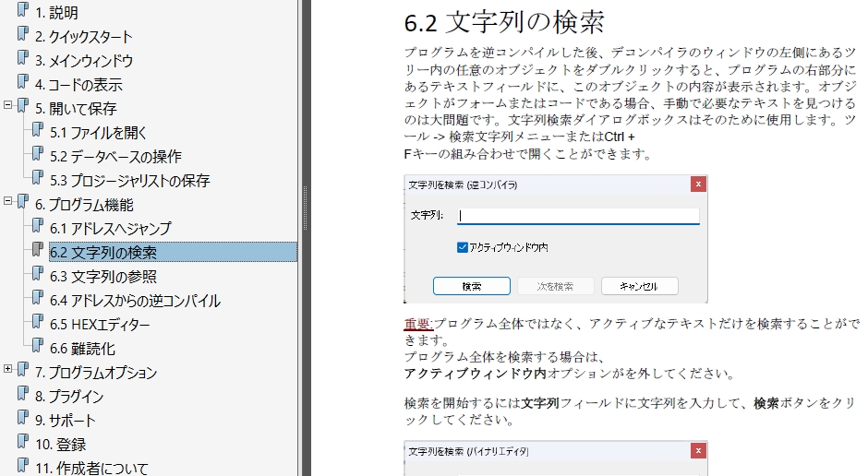Screen dimensions: 868x476
Task: Open the 8. プラグイン topic
Action: tap(69, 397)
